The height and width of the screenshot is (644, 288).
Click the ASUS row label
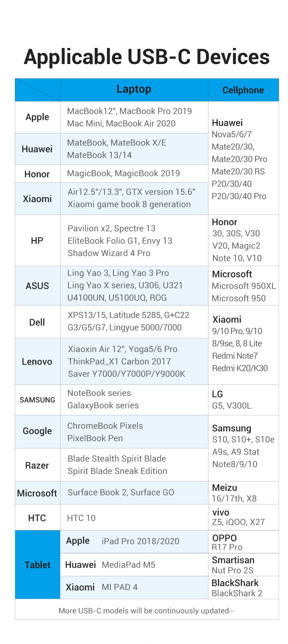[x=37, y=286]
